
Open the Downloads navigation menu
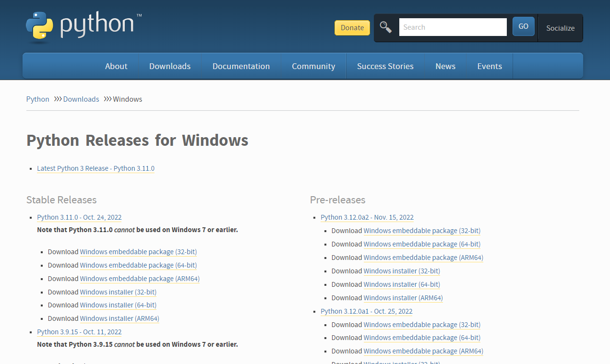coord(170,66)
